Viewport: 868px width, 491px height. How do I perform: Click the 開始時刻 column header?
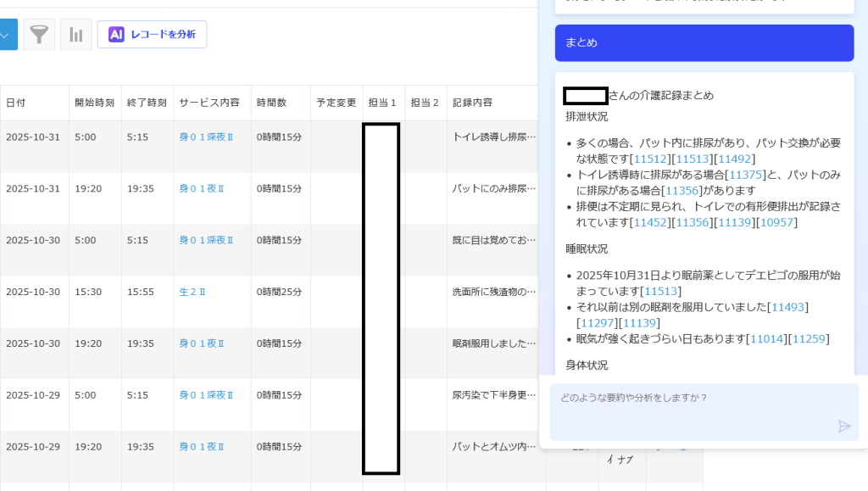click(x=94, y=103)
